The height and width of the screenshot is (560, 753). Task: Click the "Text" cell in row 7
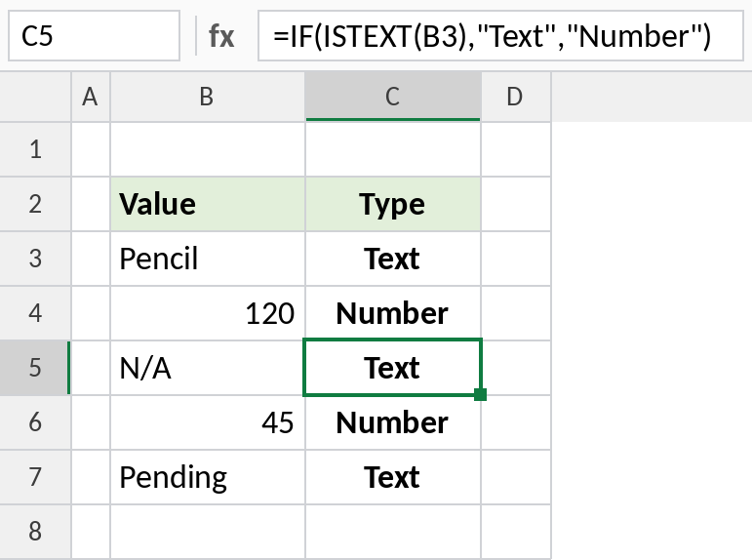tap(393, 477)
